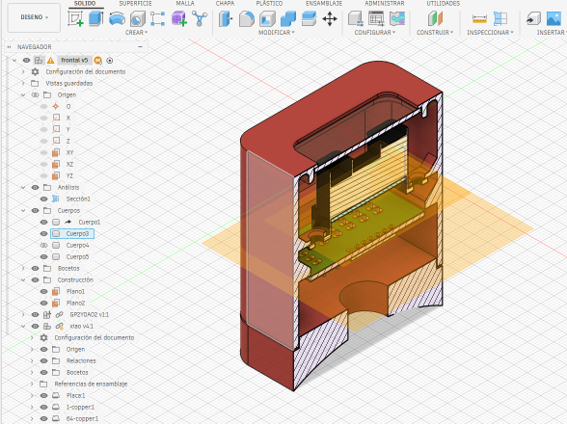Viewport: 567px width, 424px height.
Task: Click the orange badge next to frontal v5
Action: coord(98,60)
